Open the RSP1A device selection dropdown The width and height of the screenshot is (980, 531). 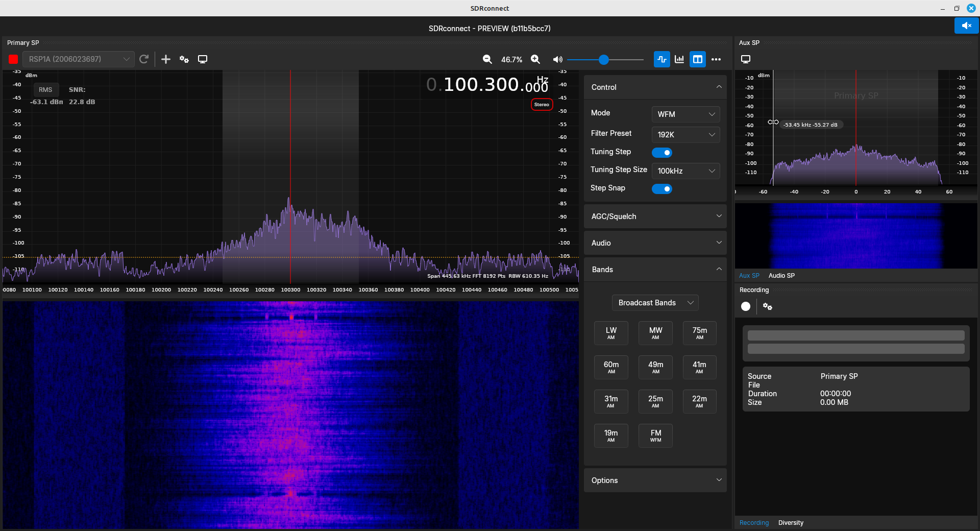79,59
